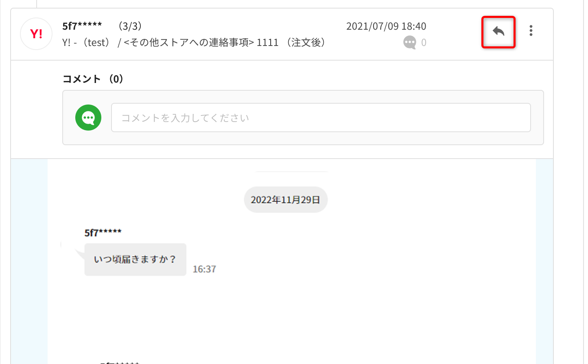The image size is (588, 364).
Task: Click the (注文後) text in subject
Action: tap(306, 42)
